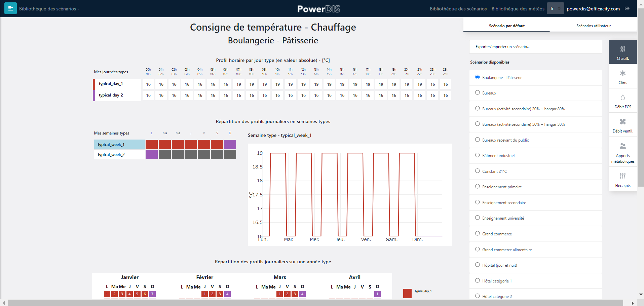Select typical_week_1 row
644x306 pixels.
click(x=119, y=145)
